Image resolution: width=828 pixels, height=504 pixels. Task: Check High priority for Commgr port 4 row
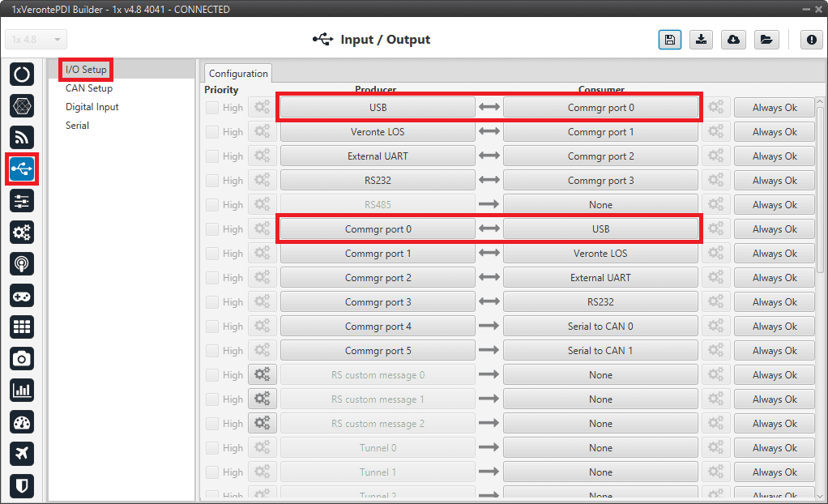[x=212, y=327]
